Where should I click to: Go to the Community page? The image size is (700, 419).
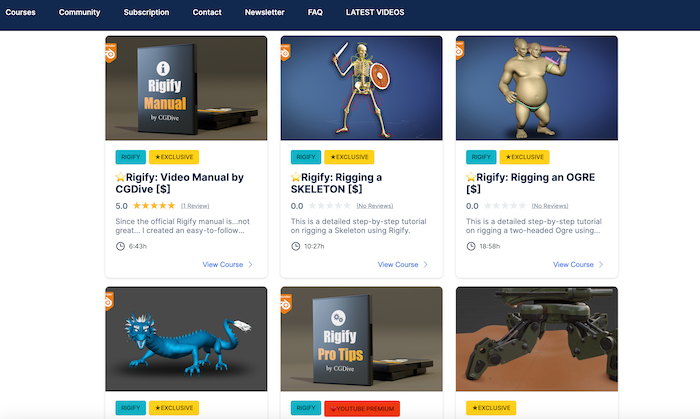tap(79, 12)
